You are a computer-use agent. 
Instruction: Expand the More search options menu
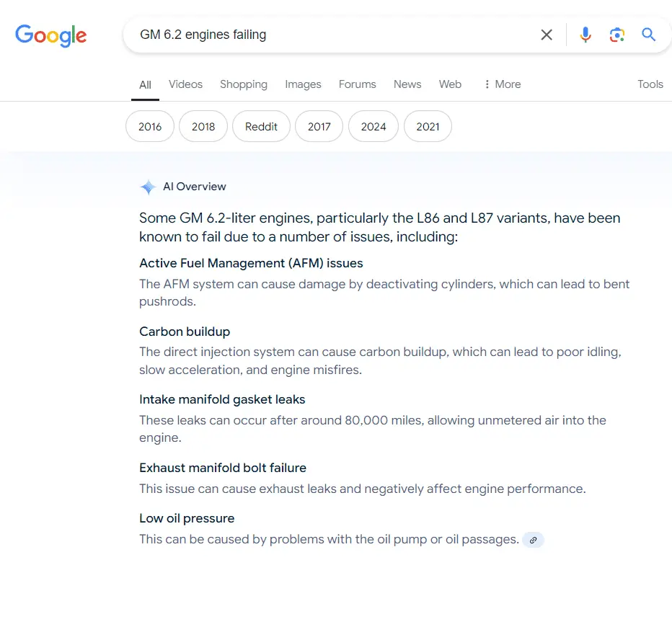click(x=503, y=84)
